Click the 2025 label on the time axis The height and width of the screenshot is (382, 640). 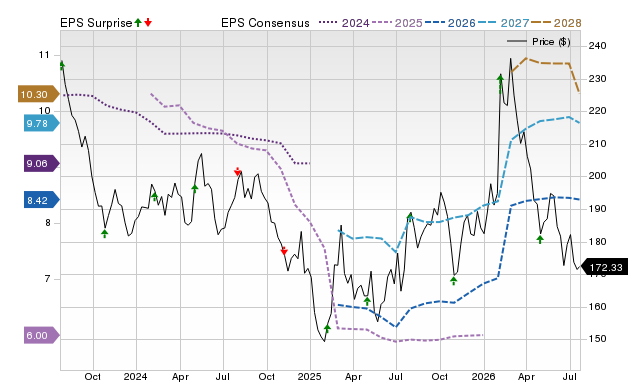coord(309,376)
